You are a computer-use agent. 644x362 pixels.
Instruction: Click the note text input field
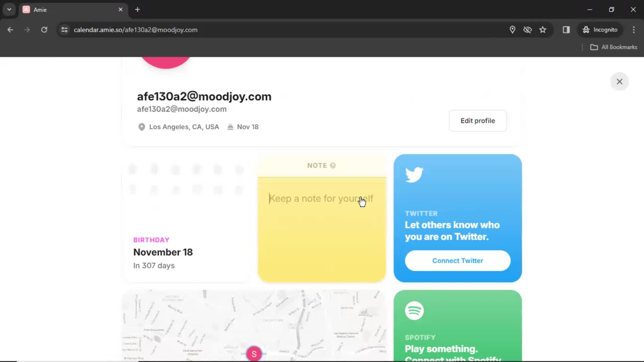[322, 198]
